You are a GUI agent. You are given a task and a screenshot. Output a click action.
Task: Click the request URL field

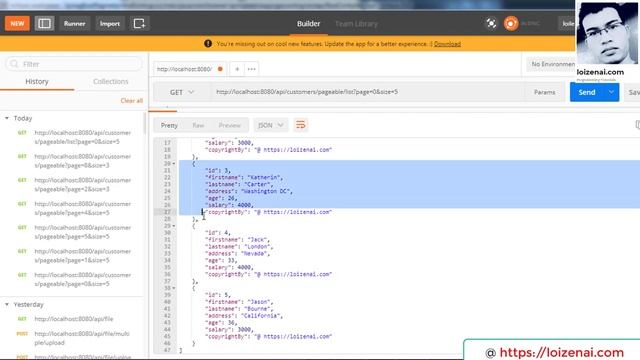[367, 92]
